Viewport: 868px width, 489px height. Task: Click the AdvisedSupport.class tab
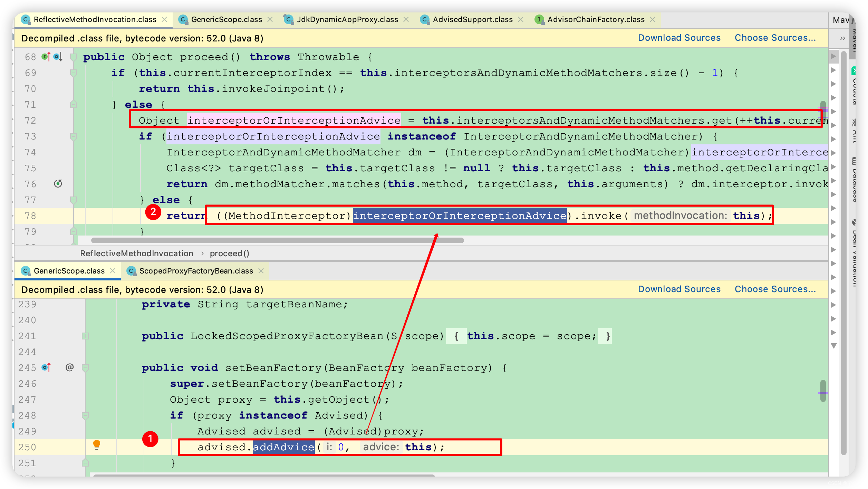(x=471, y=20)
